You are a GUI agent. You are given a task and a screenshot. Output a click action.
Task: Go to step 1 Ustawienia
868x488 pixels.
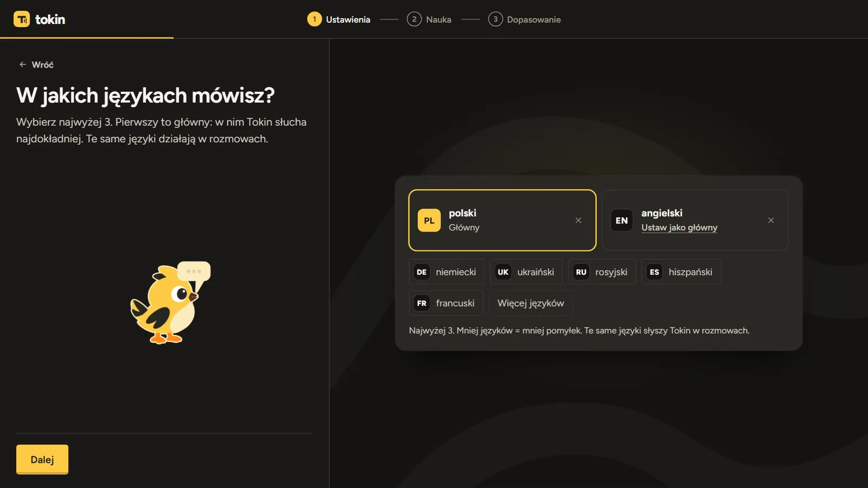pyautogui.click(x=339, y=20)
